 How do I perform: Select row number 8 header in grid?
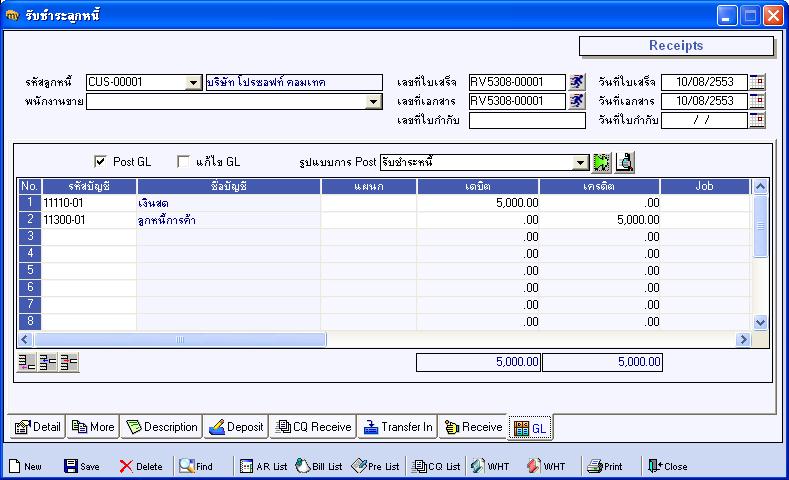click(30, 322)
